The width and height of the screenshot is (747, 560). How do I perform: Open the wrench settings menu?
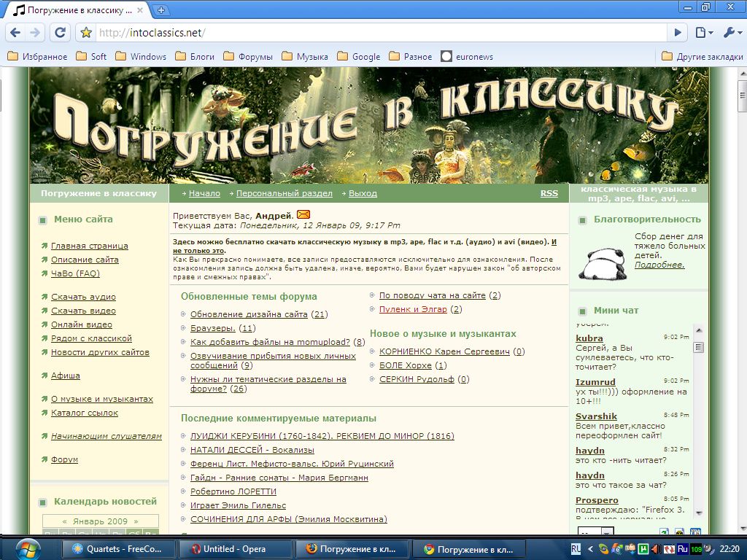(x=732, y=32)
